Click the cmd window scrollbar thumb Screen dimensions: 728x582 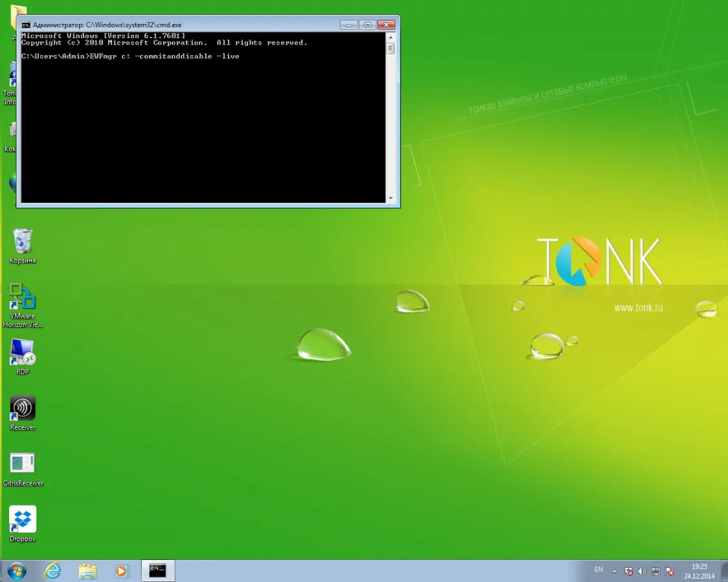tap(391, 48)
